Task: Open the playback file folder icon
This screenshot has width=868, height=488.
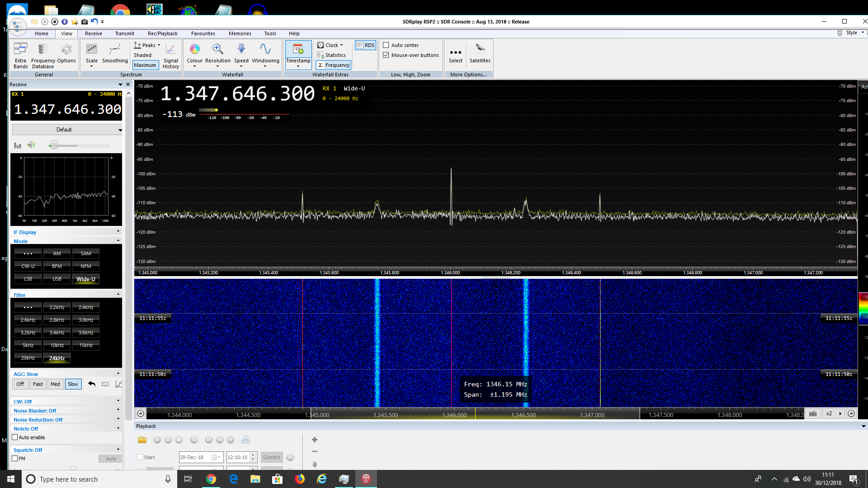Action: click(x=142, y=440)
